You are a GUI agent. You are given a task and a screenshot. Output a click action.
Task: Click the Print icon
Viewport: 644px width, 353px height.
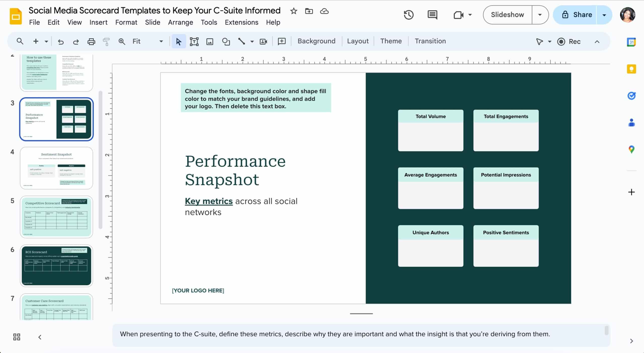pos(91,41)
